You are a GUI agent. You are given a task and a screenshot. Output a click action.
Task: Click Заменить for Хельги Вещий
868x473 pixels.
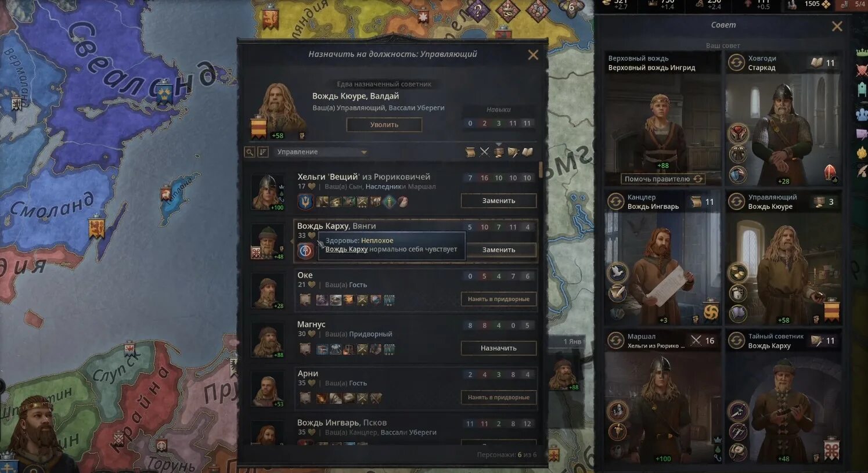pos(499,201)
